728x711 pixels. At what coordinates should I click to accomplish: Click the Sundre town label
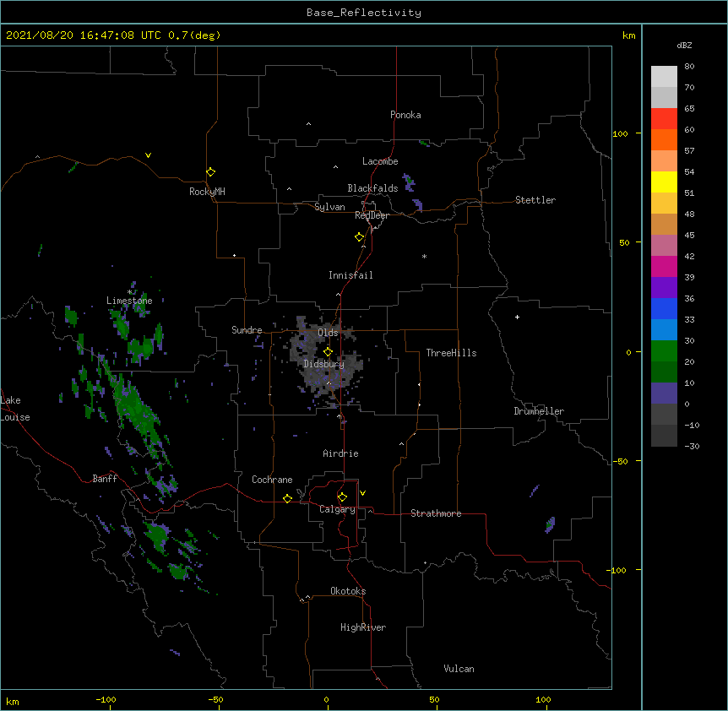pyautogui.click(x=247, y=330)
